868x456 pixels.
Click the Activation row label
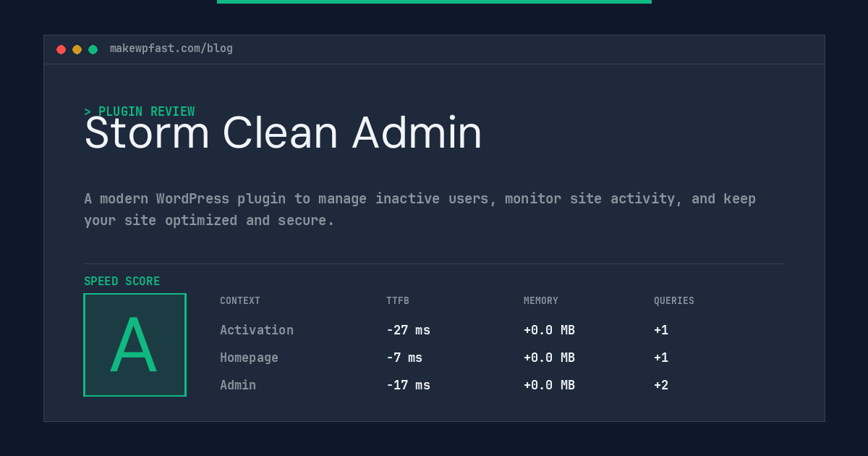coord(257,330)
